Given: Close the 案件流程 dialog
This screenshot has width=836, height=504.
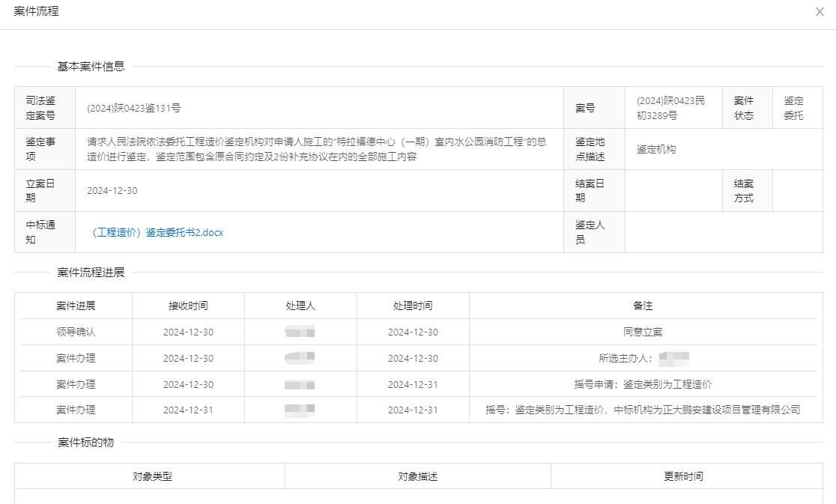Looking at the screenshot, I should [820, 12].
